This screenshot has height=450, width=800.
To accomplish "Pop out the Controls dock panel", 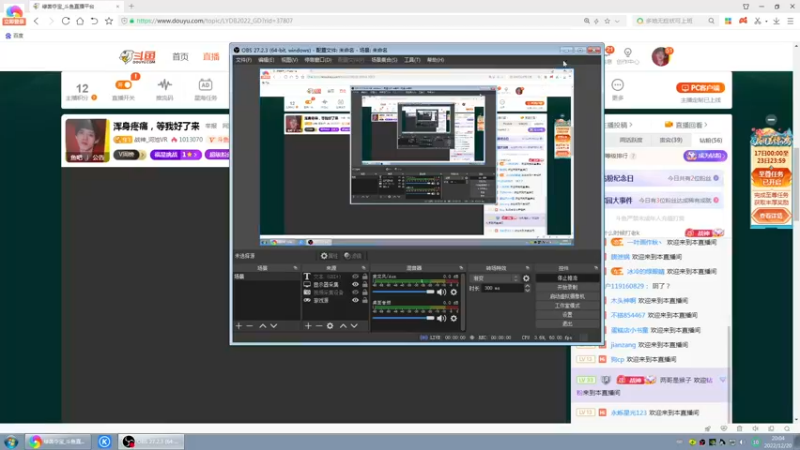I will (596, 268).
